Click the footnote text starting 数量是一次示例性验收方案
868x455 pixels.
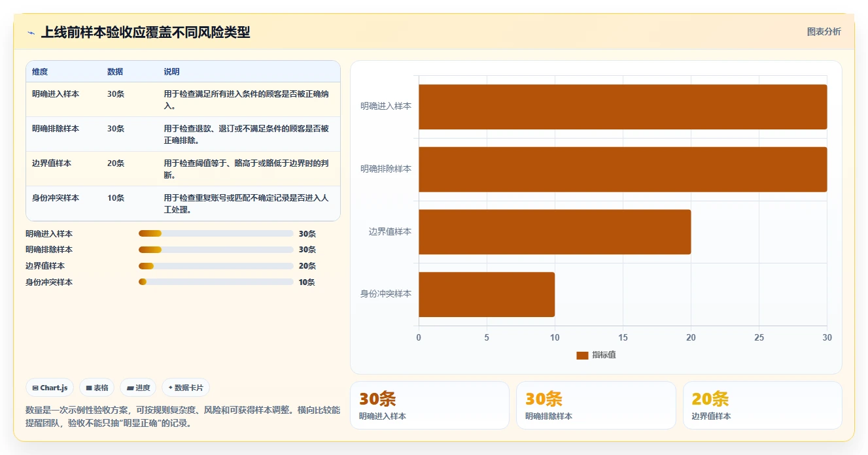(182, 416)
